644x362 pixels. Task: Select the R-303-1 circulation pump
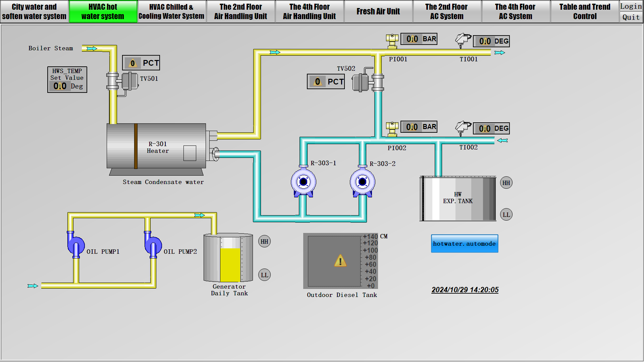(303, 182)
